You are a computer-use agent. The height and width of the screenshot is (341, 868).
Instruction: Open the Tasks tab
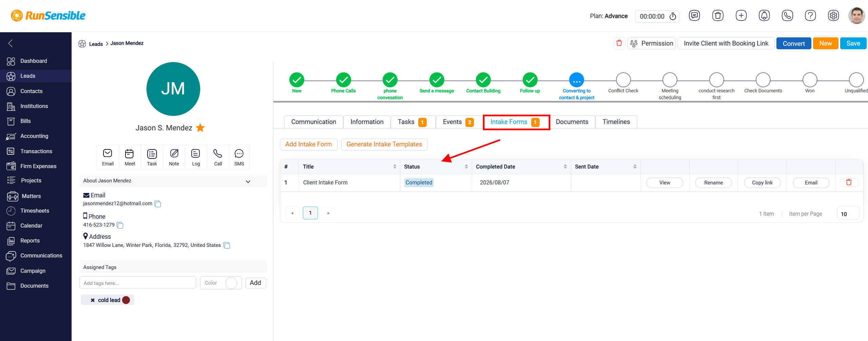(x=412, y=122)
